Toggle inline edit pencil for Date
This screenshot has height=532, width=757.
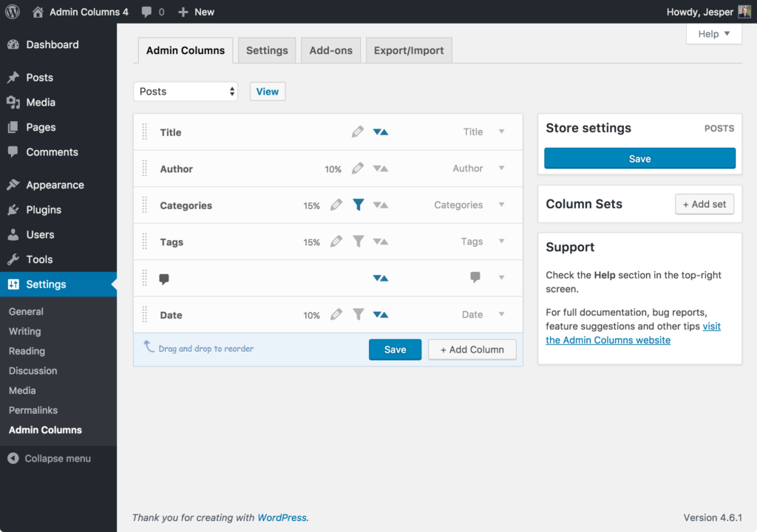(x=336, y=314)
